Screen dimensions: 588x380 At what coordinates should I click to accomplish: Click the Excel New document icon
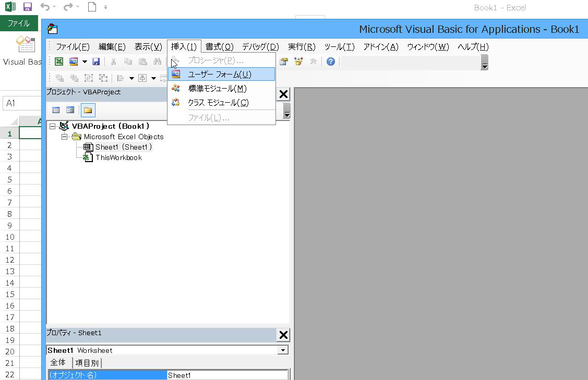tap(92, 7)
